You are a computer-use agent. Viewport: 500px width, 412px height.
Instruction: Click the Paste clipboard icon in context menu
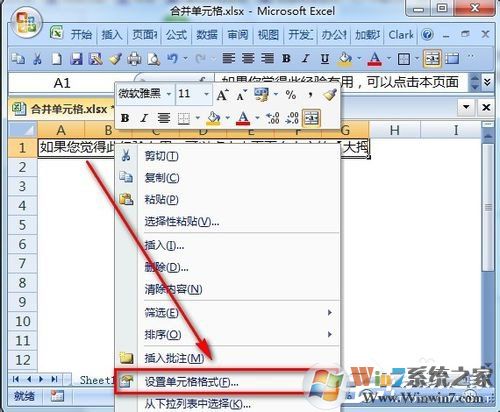point(126,199)
